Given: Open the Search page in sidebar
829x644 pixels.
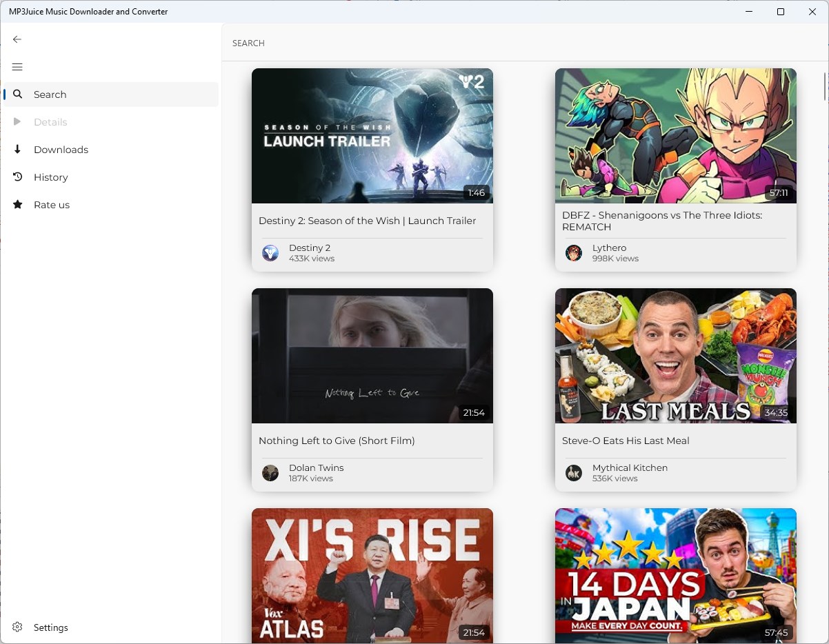Looking at the screenshot, I should 111,94.
